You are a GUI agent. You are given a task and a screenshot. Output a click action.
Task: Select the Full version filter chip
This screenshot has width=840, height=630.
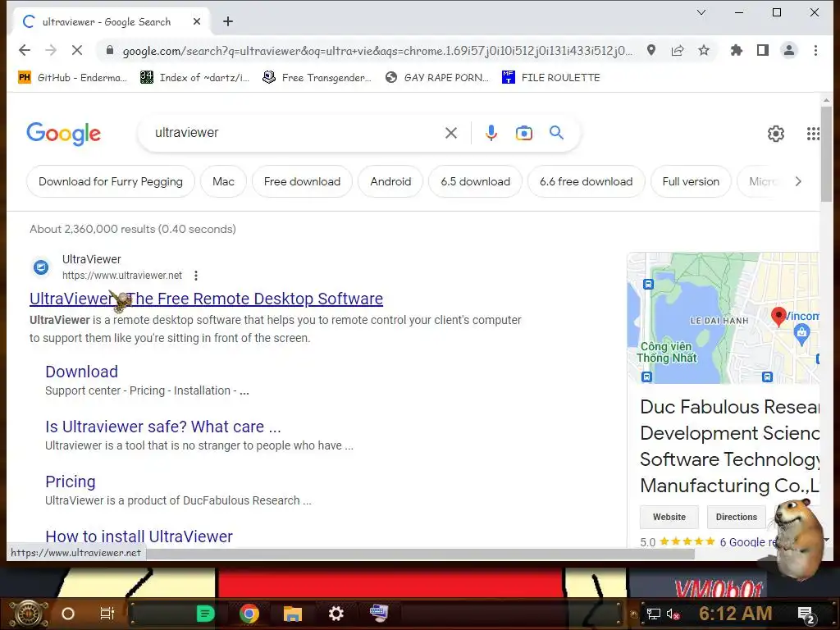[691, 181]
